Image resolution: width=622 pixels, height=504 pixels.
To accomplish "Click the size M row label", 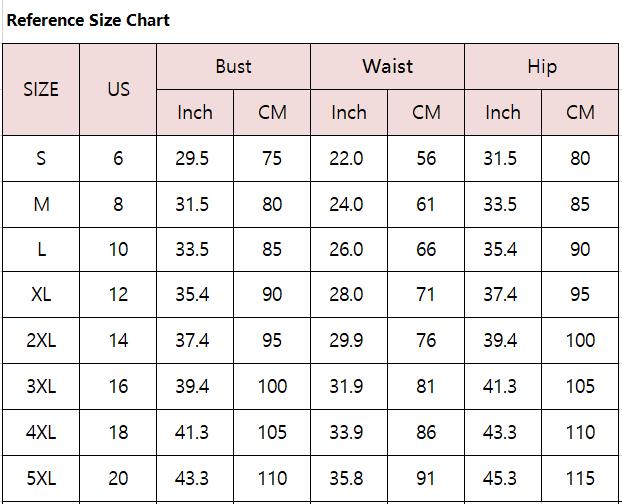I will tap(41, 205).
